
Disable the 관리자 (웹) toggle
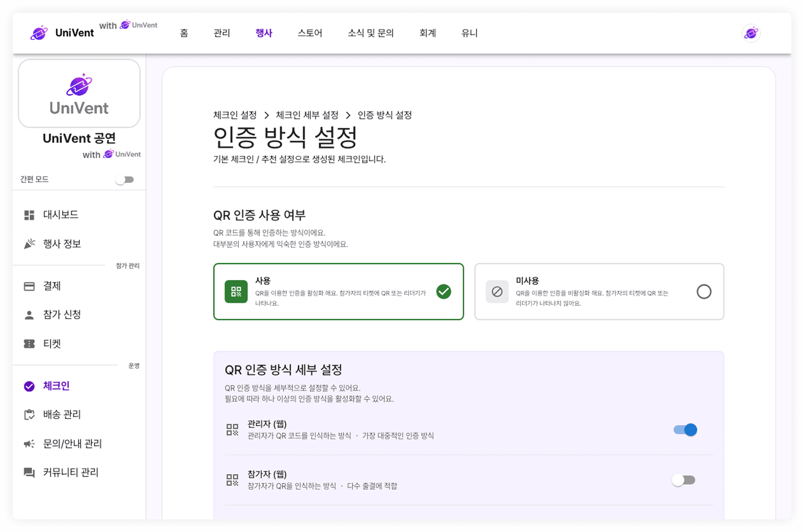(x=685, y=430)
